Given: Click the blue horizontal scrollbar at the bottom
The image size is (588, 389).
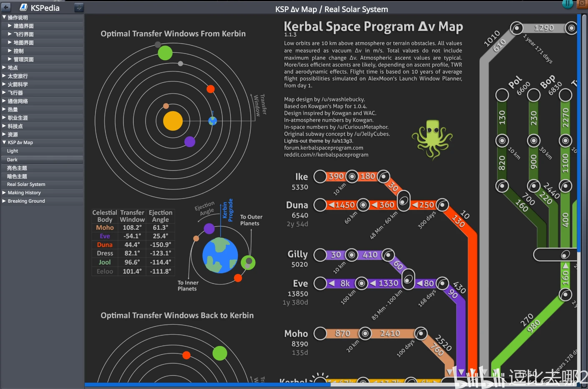Looking at the screenshot, I should click(x=208, y=384).
